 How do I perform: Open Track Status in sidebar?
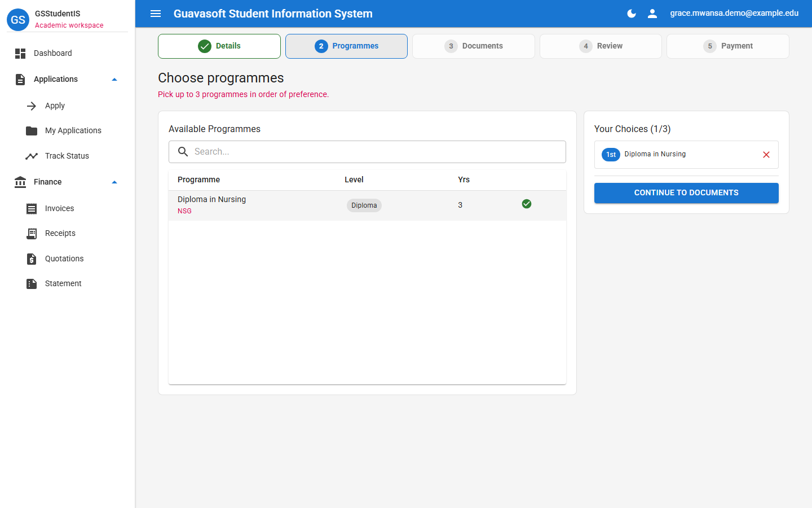tap(68, 156)
